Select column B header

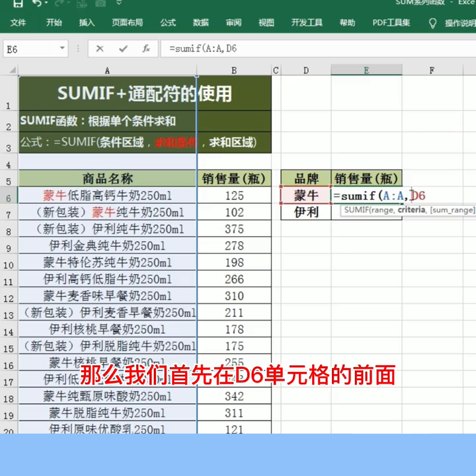234,71
